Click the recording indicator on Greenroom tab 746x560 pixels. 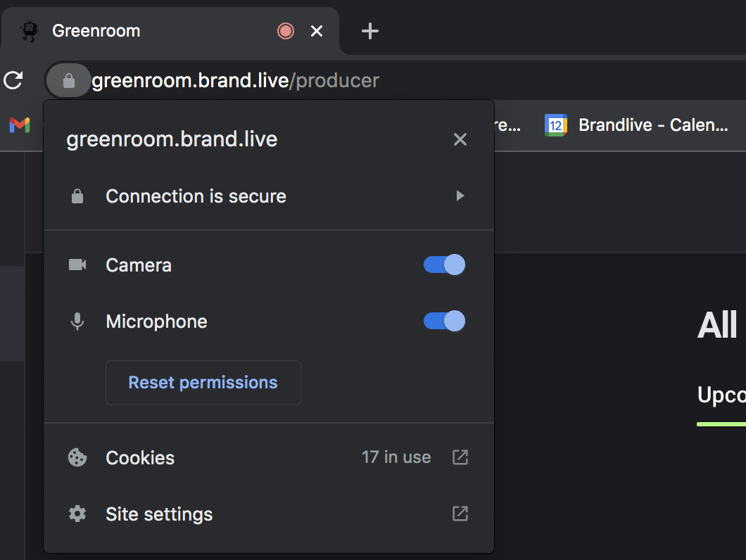tap(286, 32)
